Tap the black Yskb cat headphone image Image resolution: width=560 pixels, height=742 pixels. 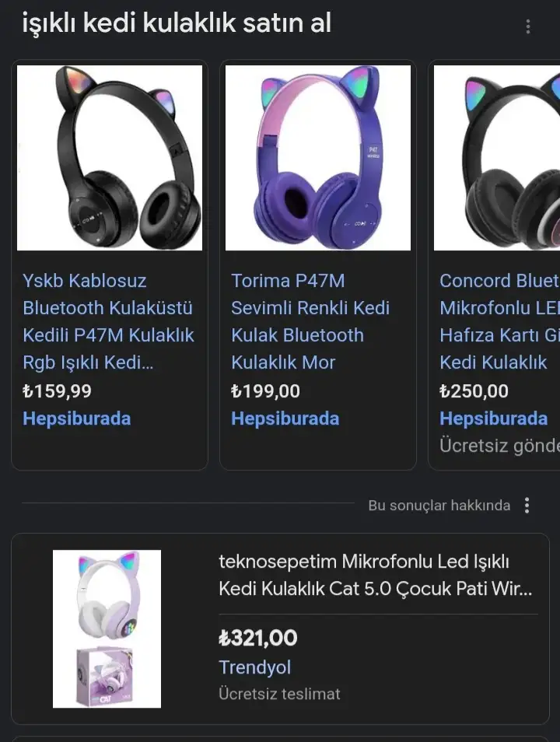click(x=110, y=158)
